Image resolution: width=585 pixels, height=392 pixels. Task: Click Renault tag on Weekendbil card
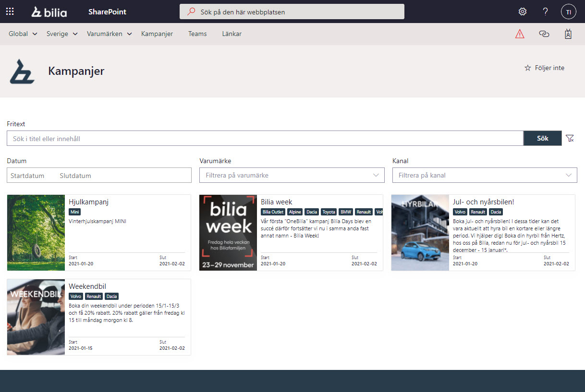(x=94, y=297)
